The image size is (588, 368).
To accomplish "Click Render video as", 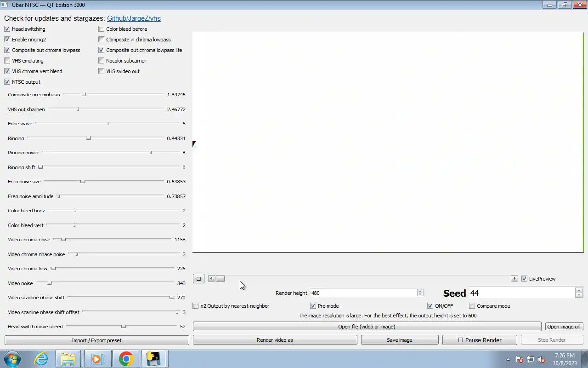I will pyautogui.click(x=275, y=340).
